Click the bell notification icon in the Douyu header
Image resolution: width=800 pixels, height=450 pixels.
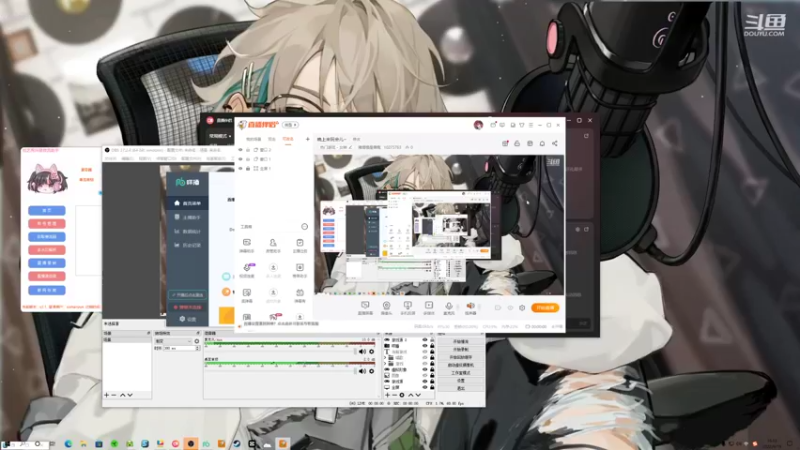[542, 143]
